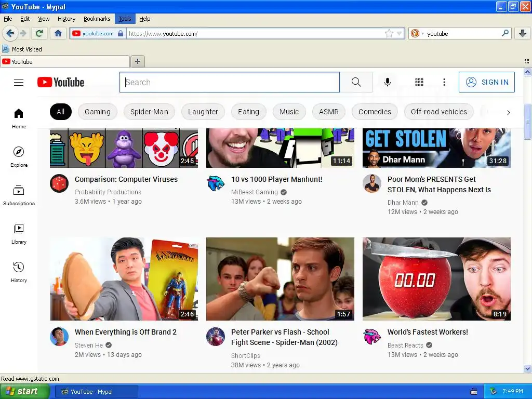Click the YouTube logo

(61, 83)
